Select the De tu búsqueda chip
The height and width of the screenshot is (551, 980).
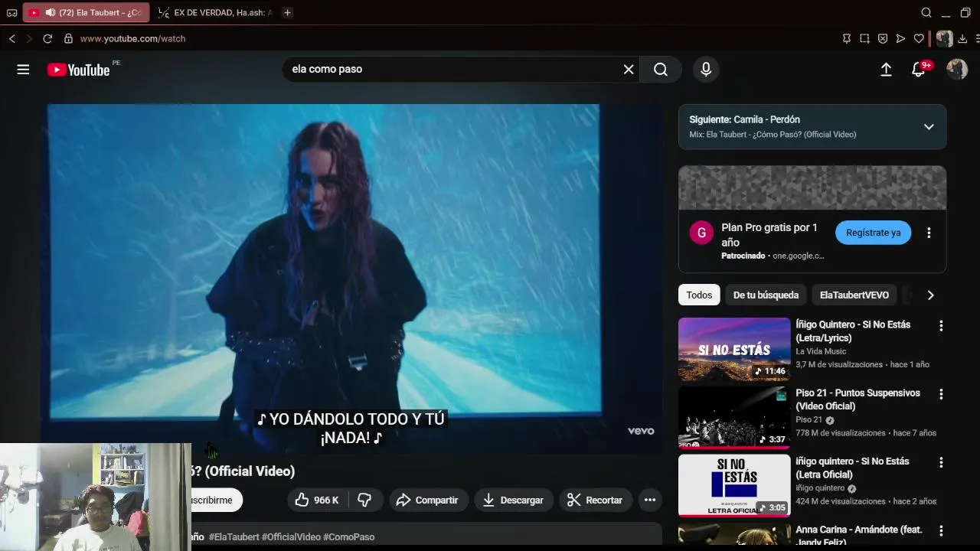point(766,295)
